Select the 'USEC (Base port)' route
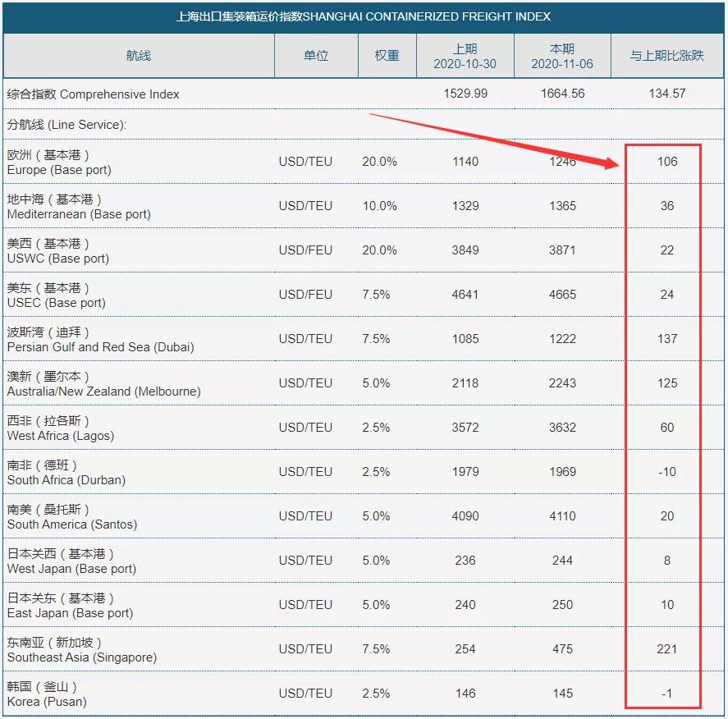728x719 pixels. (56, 303)
